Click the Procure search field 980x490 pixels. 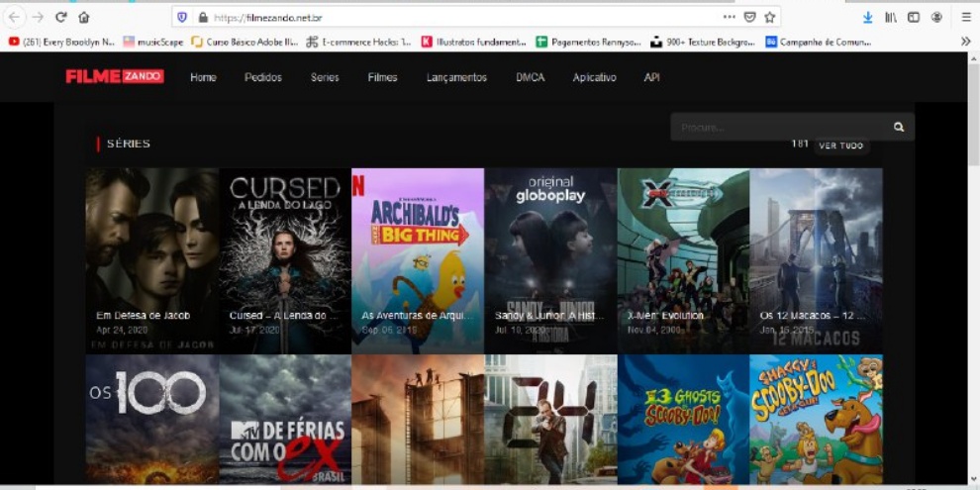point(777,127)
